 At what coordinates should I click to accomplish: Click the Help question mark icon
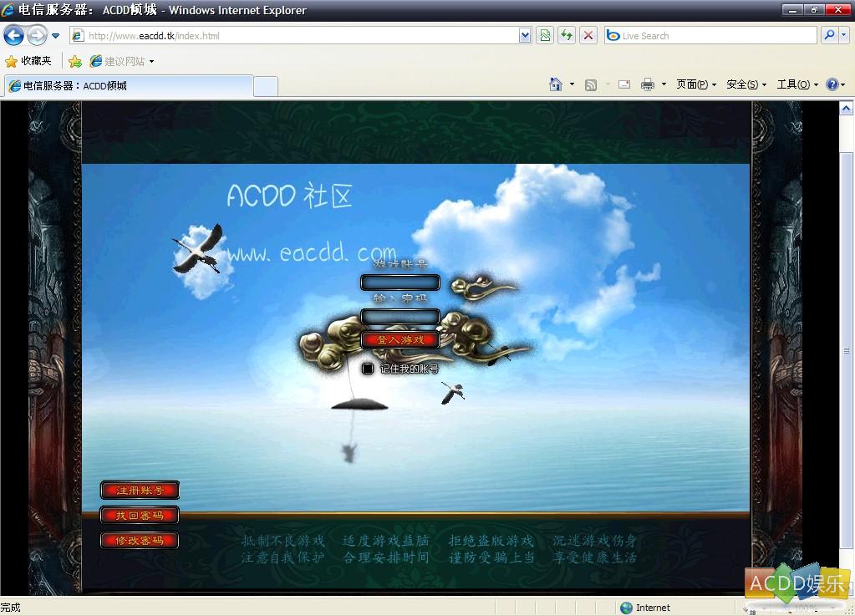pyautogui.click(x=832, y=84)
